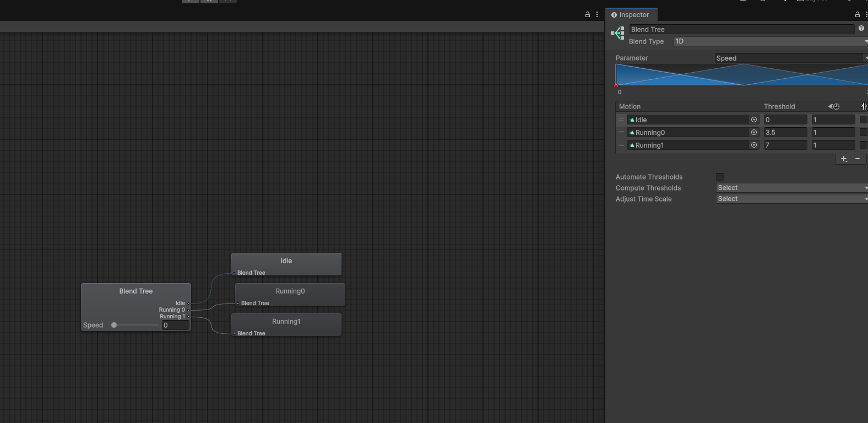
Task: Click the Parameter label
Action: 632,58
